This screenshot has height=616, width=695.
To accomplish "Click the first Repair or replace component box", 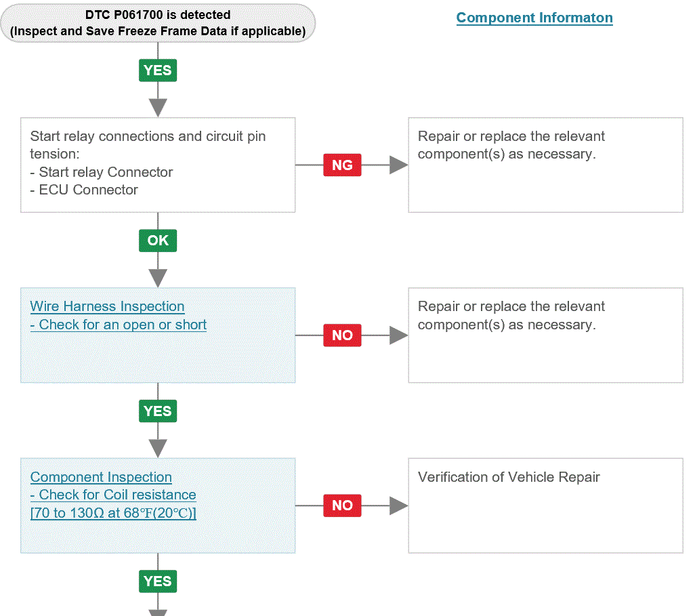I will [545, 165].
